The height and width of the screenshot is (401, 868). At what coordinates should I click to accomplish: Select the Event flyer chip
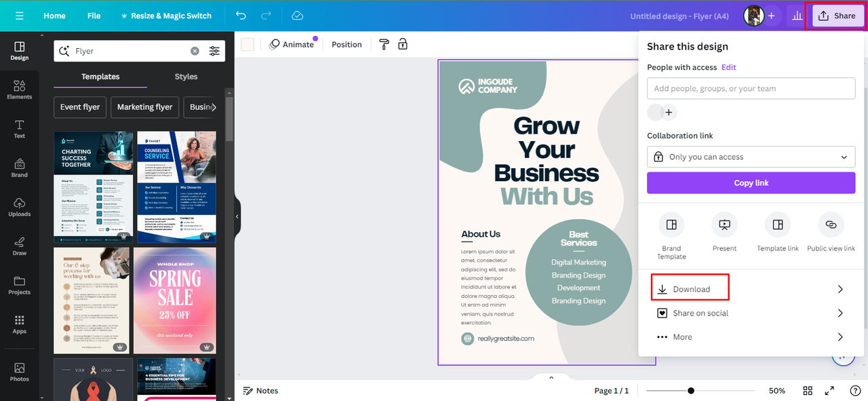pos(80,107)
